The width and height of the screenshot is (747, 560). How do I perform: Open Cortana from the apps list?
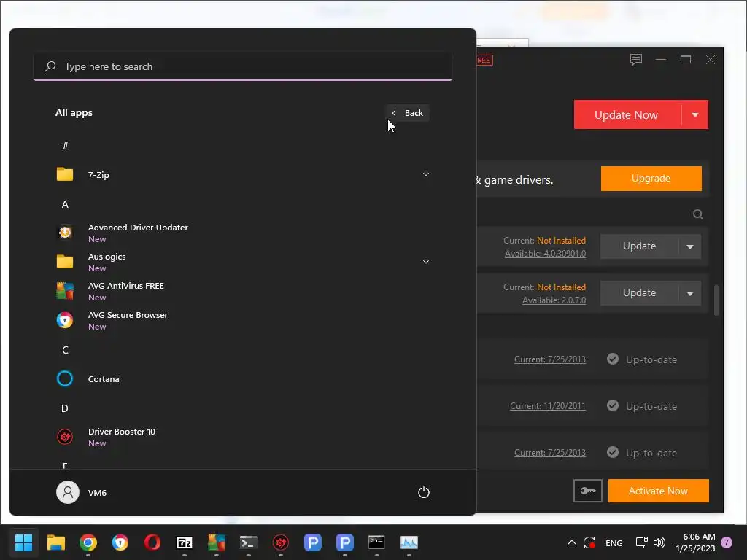[x=242, y=379]
